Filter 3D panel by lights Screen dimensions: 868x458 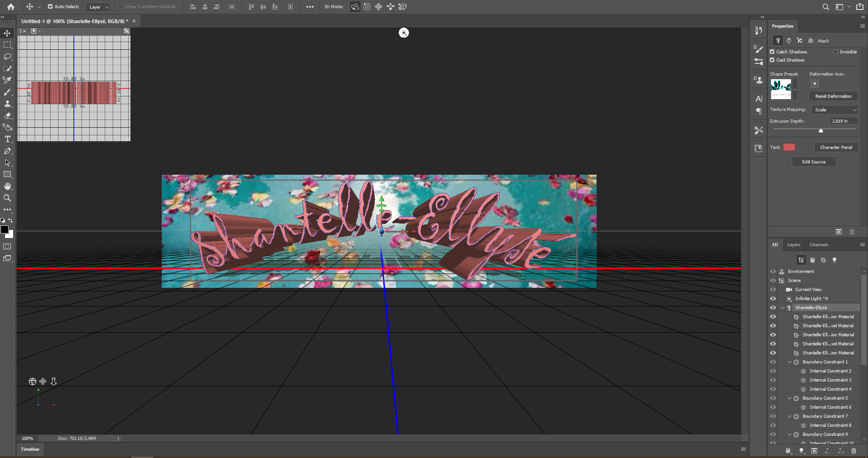click(834, 260)
